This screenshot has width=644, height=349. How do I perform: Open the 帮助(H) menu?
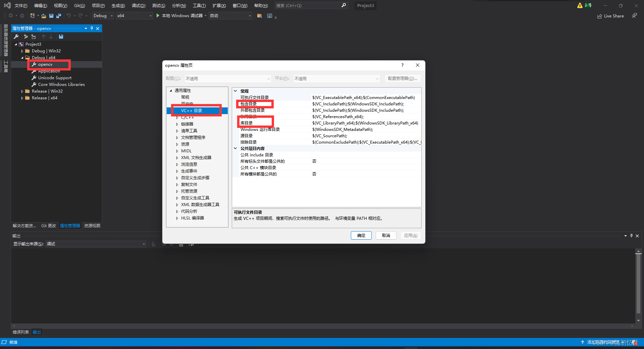261,6
